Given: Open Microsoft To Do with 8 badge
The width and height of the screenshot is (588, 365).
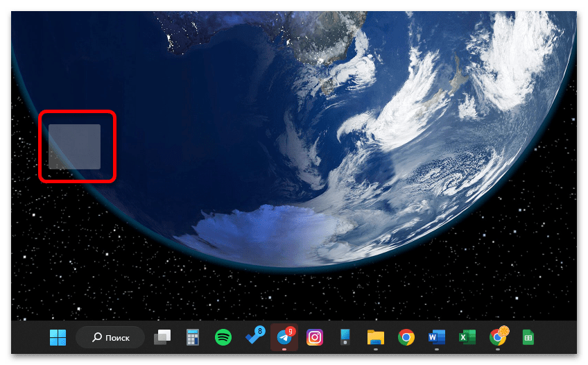Looking at the screenshot, I should pyautogui.click(x=254, y=337).
